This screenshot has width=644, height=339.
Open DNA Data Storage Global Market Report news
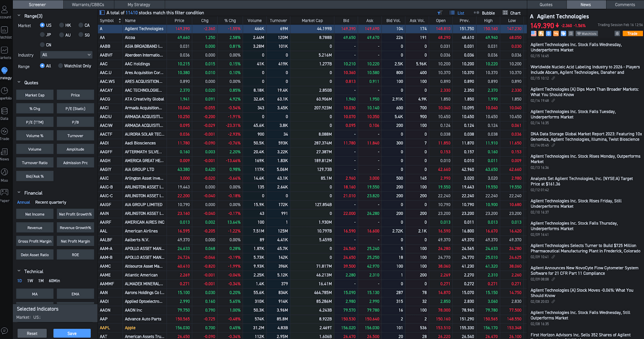point(586,136)
